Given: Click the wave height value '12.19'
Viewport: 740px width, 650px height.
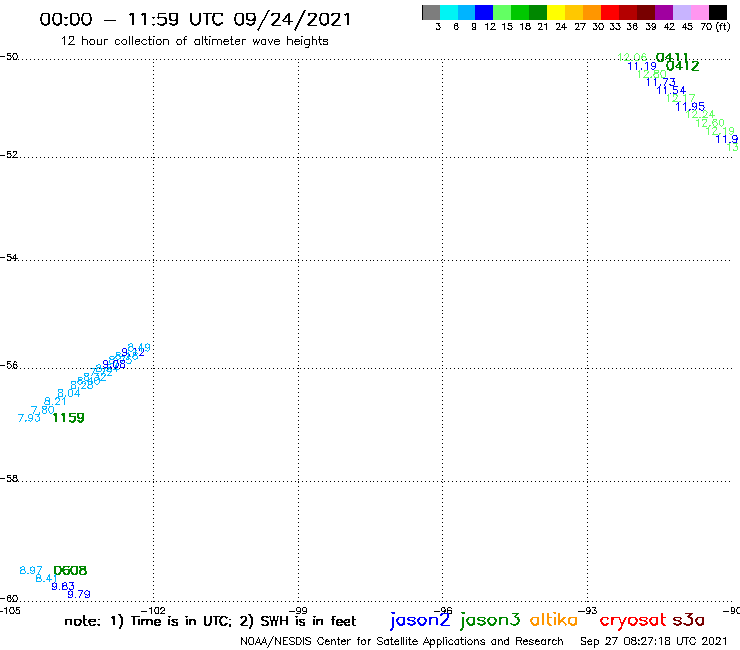Looking at the screenshot, I should (x=720, y=131).
